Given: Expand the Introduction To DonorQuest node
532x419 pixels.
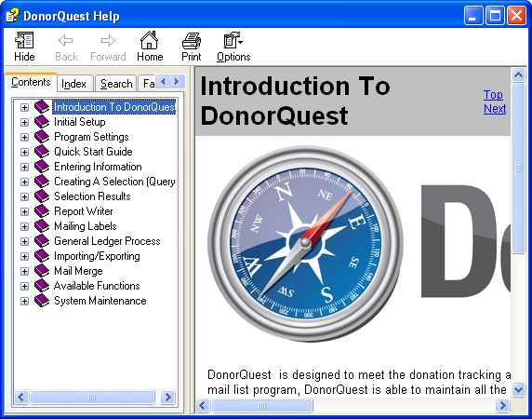Looking at the screenshot, I should point(24,107).
